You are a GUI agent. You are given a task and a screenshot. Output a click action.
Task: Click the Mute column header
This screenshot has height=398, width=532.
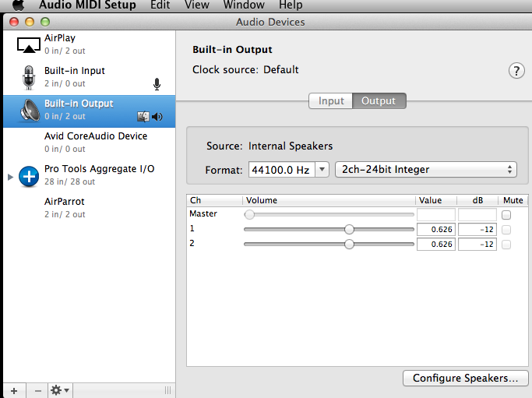[513, 200]
